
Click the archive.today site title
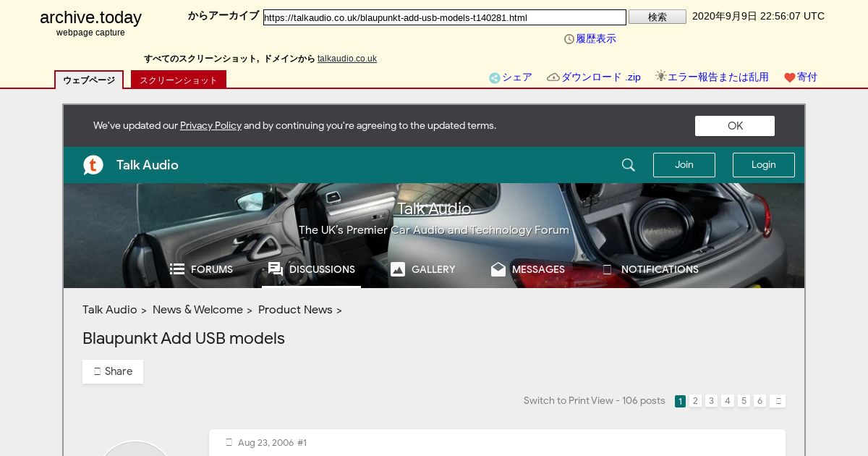[x=90, y=17]
